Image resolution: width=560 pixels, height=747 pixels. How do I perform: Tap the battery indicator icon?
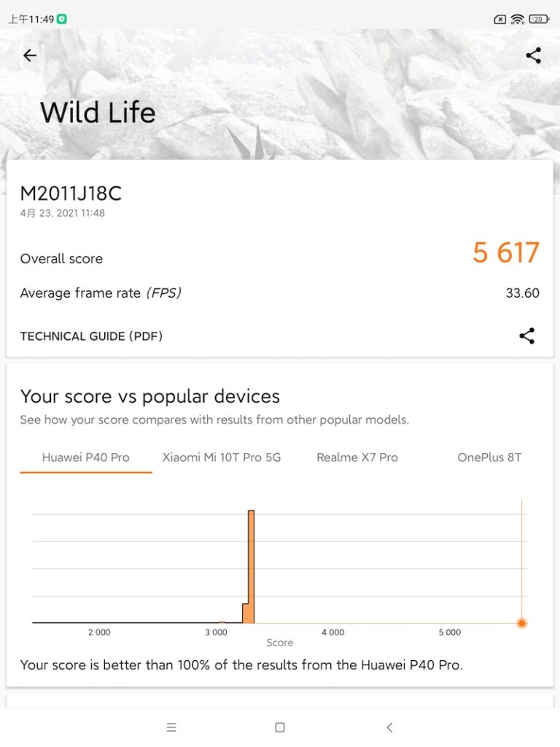[x=539, y=19]
